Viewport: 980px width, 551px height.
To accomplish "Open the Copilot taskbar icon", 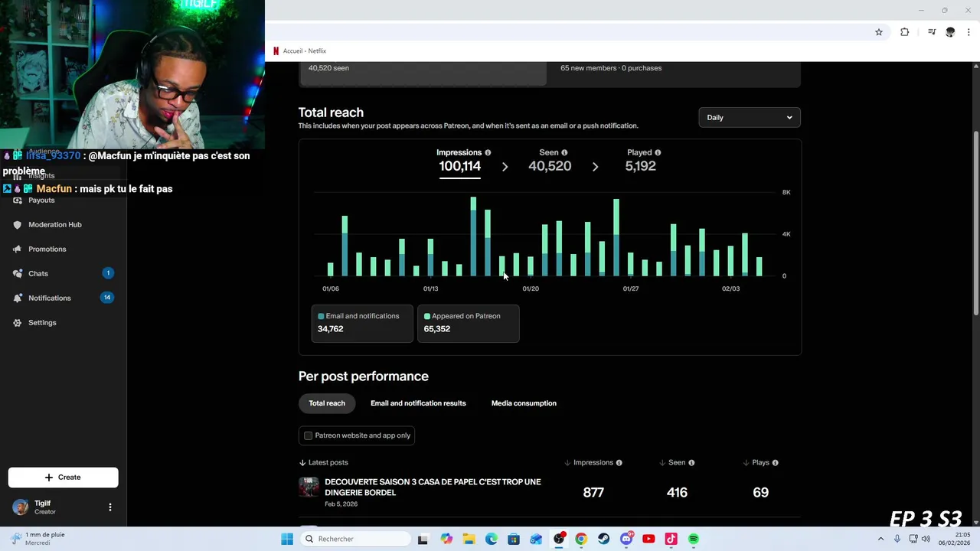I will pos(446,539).
